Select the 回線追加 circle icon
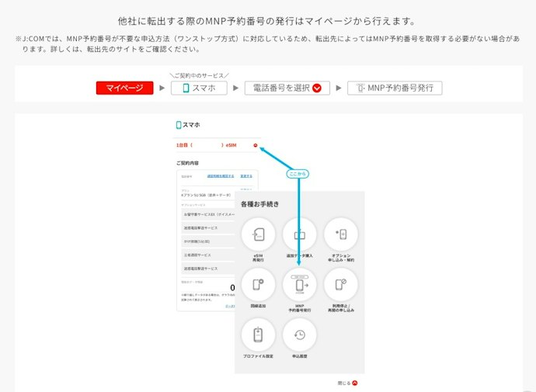 258,284
